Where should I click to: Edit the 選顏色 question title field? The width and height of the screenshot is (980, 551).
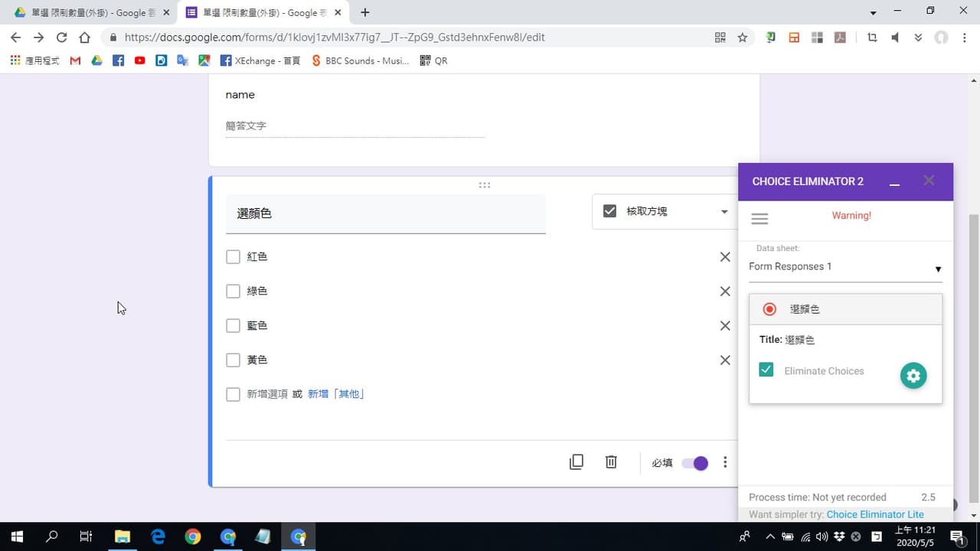pyautogui.click(x=386, y=214)
